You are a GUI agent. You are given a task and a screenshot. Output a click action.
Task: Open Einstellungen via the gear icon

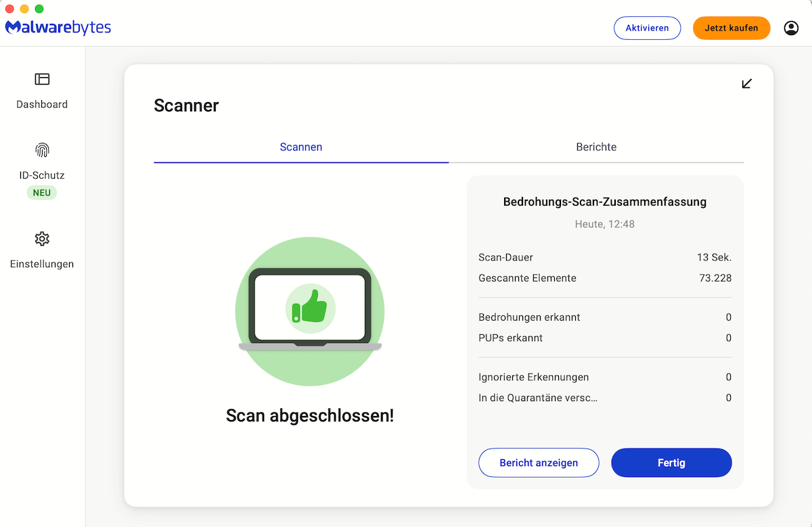click(42, 239)
